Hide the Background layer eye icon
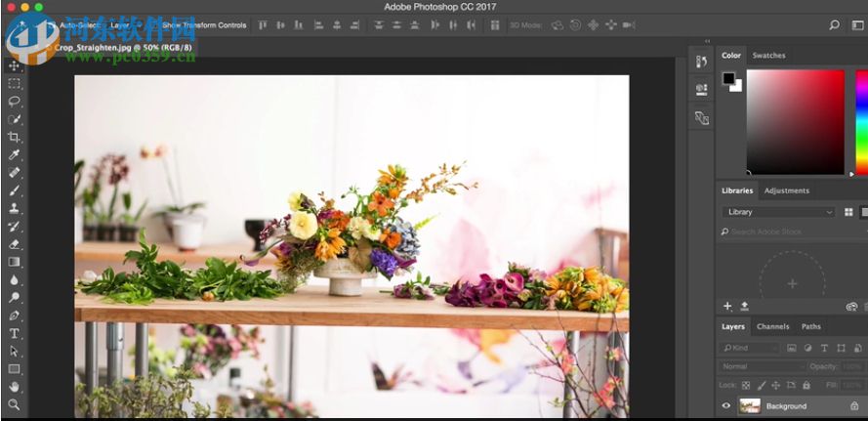This screenshot has width=868, height=421. tap(726, 406)
